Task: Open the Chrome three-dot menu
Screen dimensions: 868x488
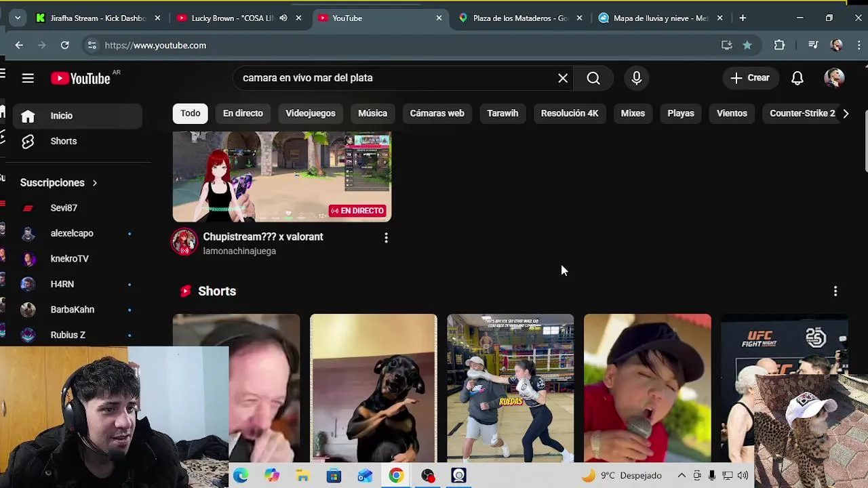Action: 859,45
